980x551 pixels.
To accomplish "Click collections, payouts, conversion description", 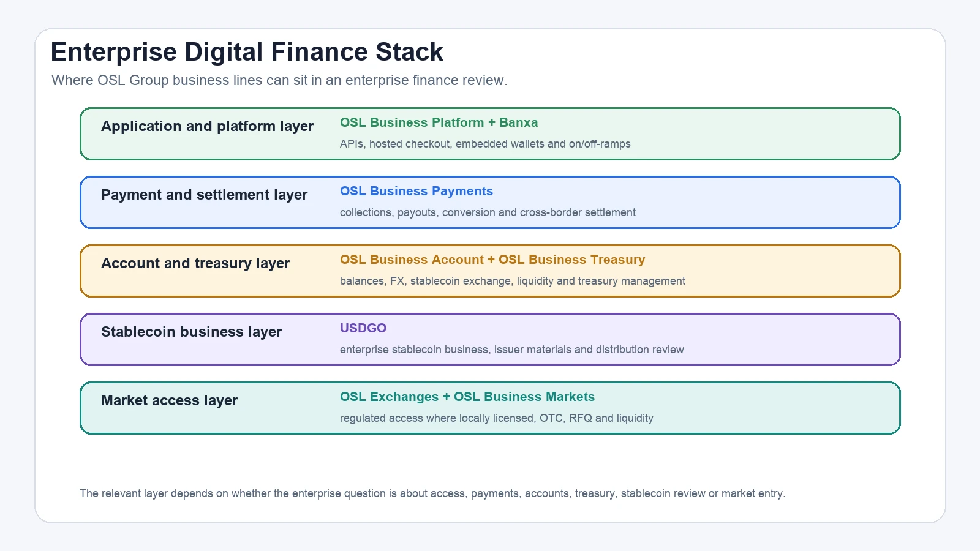I will (488, 212).
